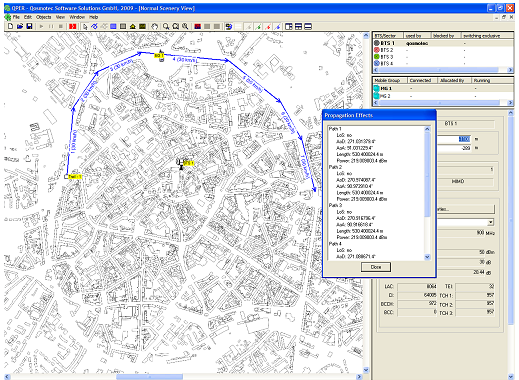
Task: Close the Propagation Effects dialog
Action: point(376,267)
